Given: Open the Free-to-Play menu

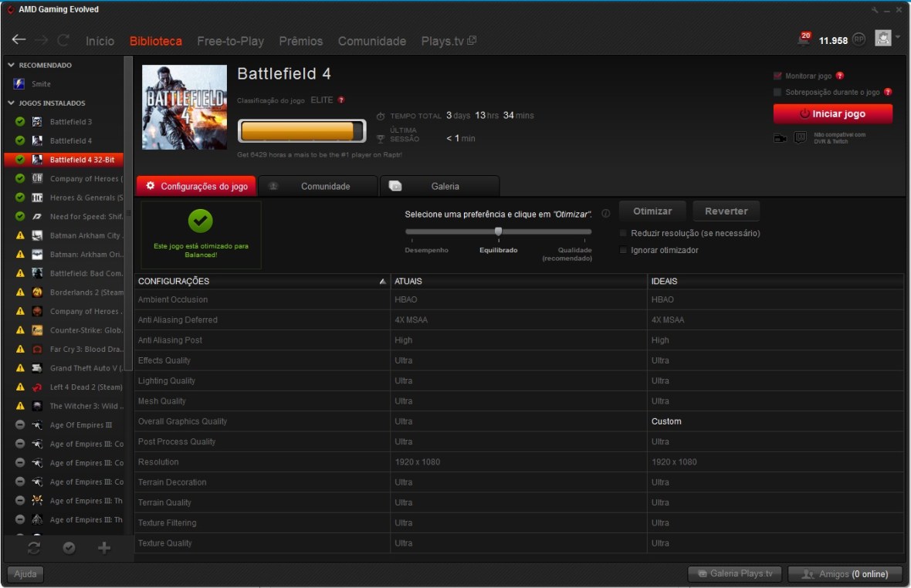Looking at the screenshot, I should click(x=230, y=41).
